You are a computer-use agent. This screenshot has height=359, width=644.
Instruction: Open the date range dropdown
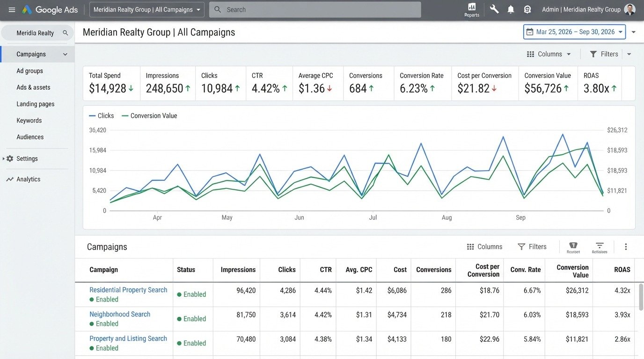(x=575, y=32)
